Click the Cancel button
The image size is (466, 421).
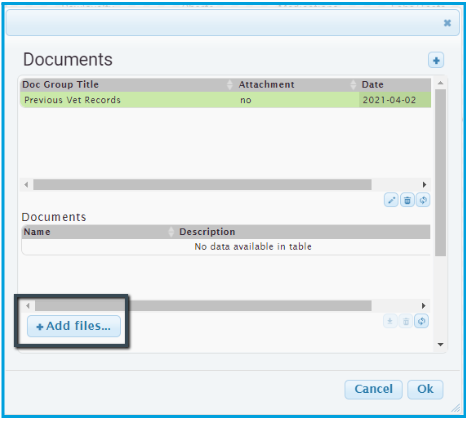(x=373, y=389)
